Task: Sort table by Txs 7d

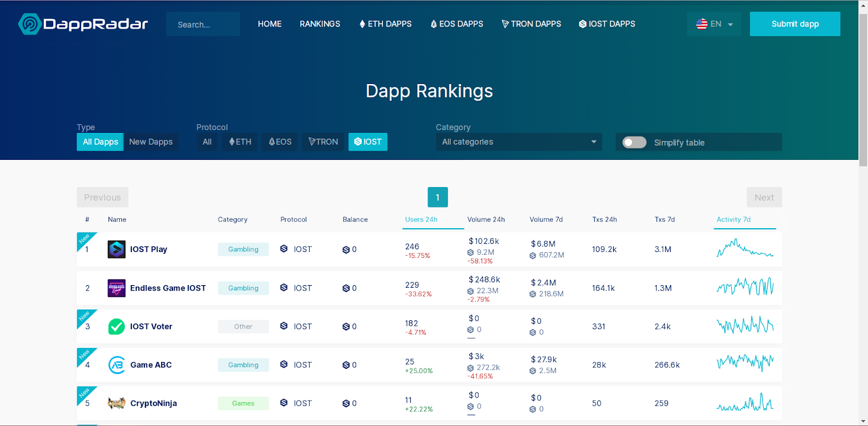Action: point(665,220)
